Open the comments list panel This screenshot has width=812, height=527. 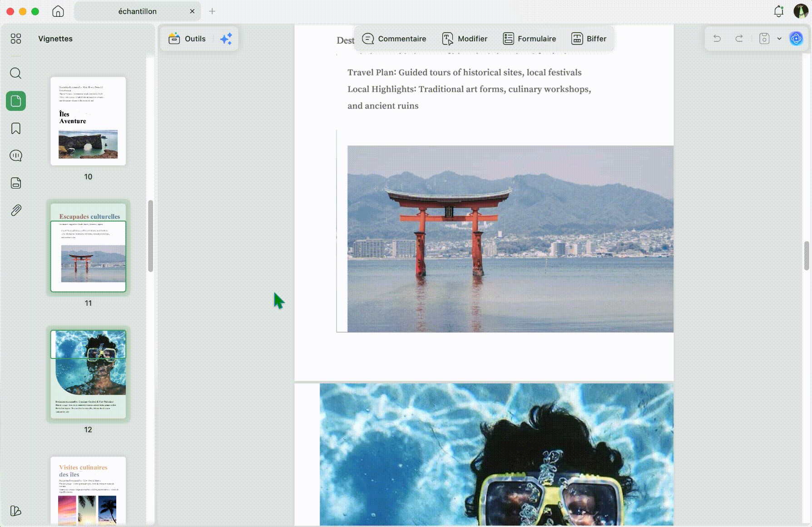coord(16,156)
